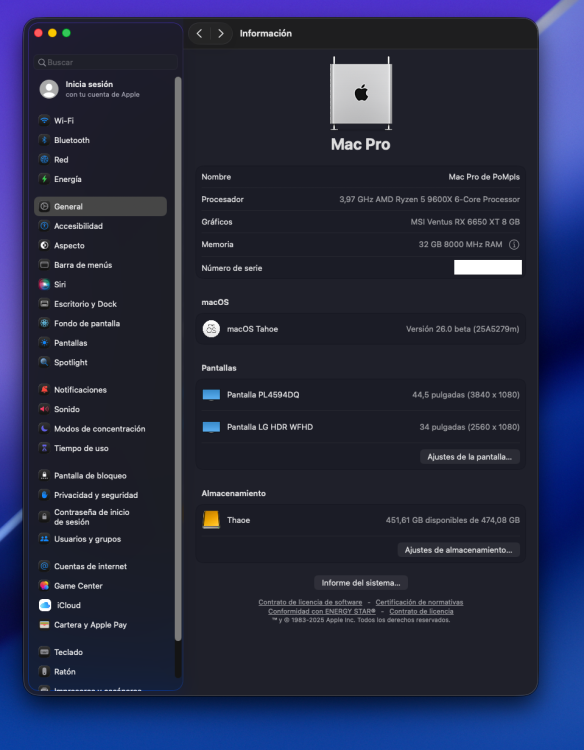Click 32 GB 8000 MHz RAM value
This screenshot has height=750, width=584.
pyautogui.click(x=460, y=244)
